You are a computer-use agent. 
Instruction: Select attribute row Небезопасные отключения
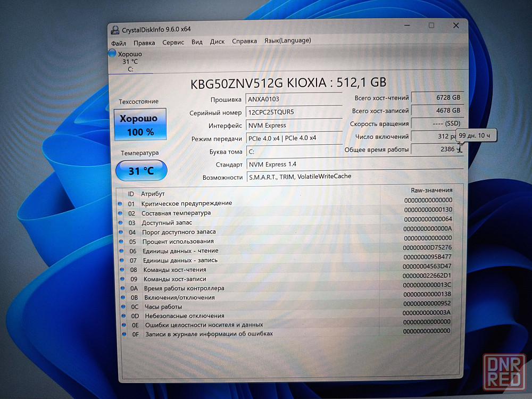point(287,314)
